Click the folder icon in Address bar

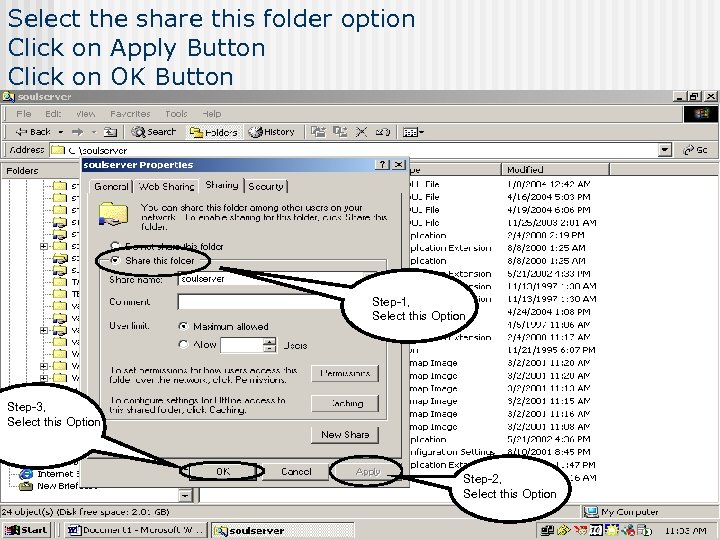pyautogui.click(x=57, y=150)
